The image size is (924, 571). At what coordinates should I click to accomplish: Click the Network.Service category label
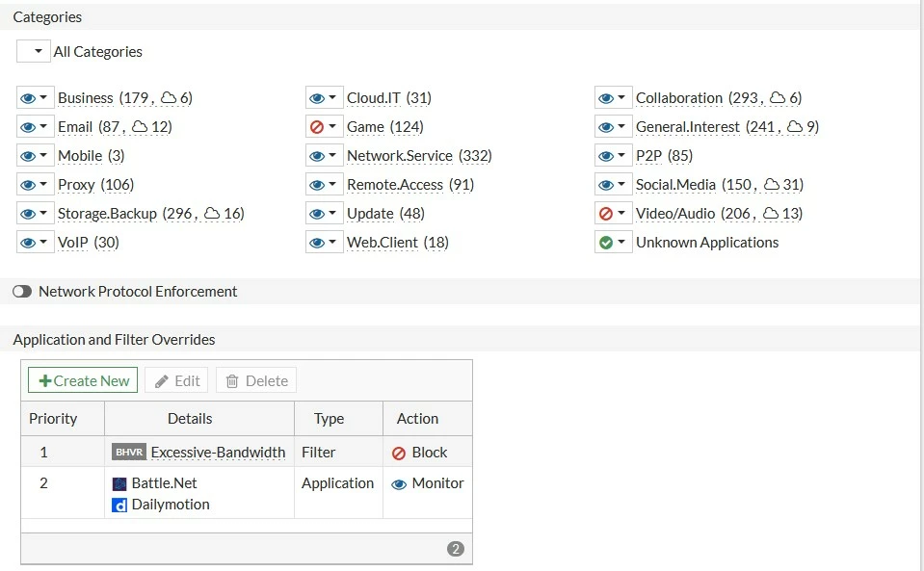point(400,156)
